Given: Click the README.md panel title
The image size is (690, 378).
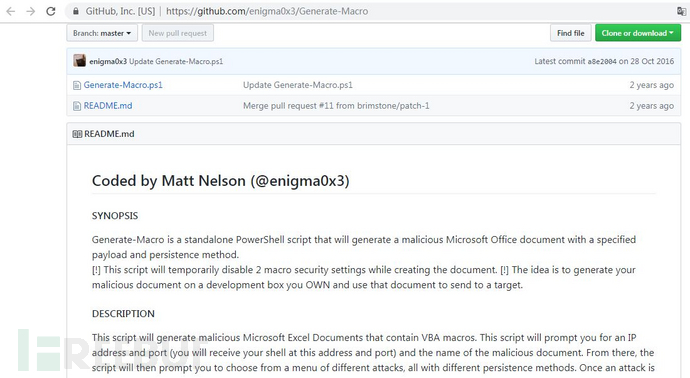Looking at the screenshot, I should (109, 134).
